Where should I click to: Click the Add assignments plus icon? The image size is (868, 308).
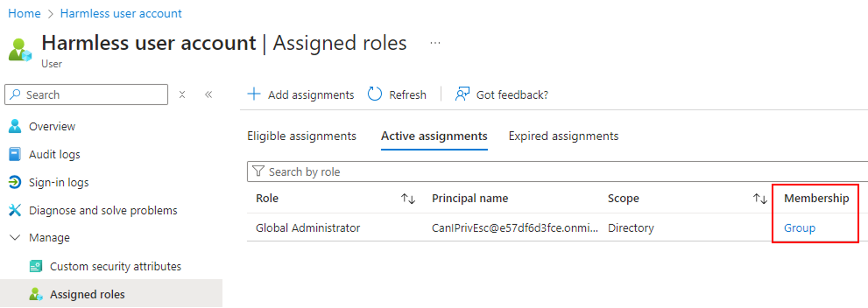(254, 94)
